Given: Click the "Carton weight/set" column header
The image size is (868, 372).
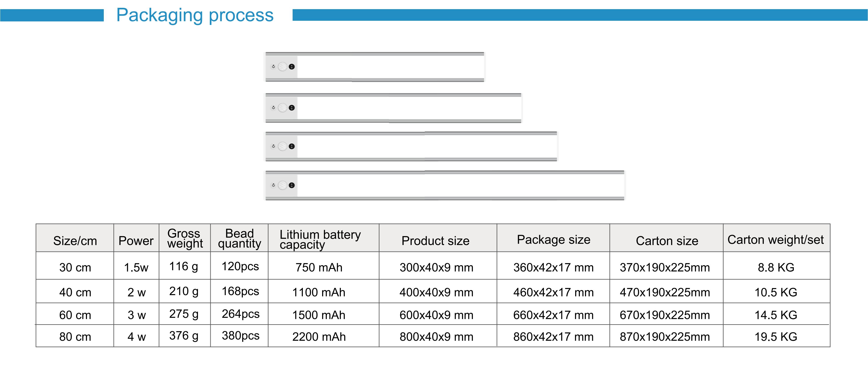Looking at the screenshot, I should [x=775, y=240].
